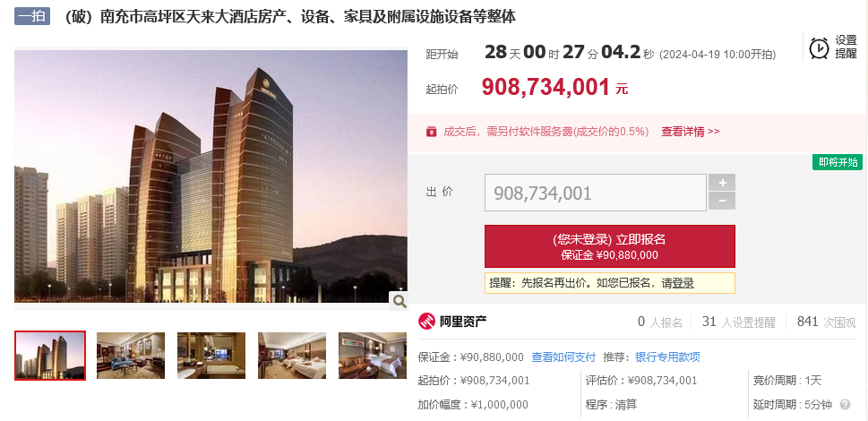
Task: Click the red software fee notice icon
Action: click(431, 132)
